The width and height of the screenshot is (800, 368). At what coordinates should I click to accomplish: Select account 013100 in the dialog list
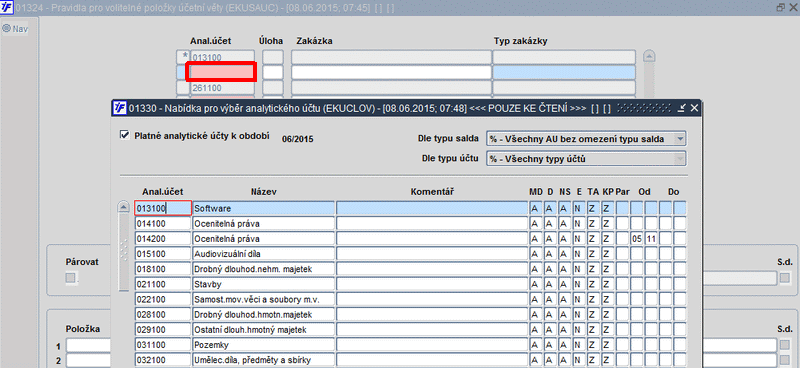click(163, 208)
